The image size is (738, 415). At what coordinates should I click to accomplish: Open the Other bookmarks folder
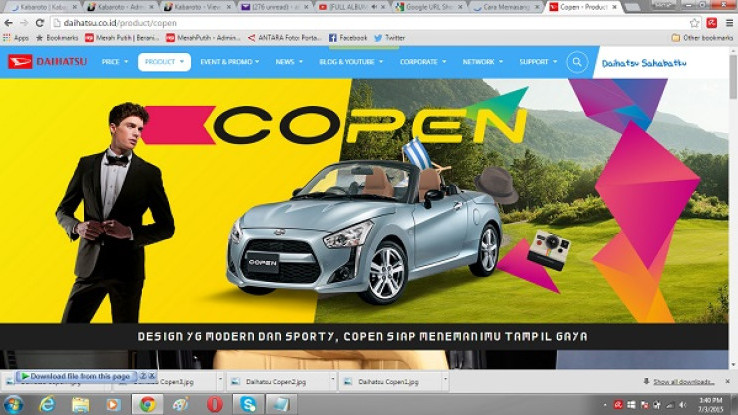tap(702, 38)
